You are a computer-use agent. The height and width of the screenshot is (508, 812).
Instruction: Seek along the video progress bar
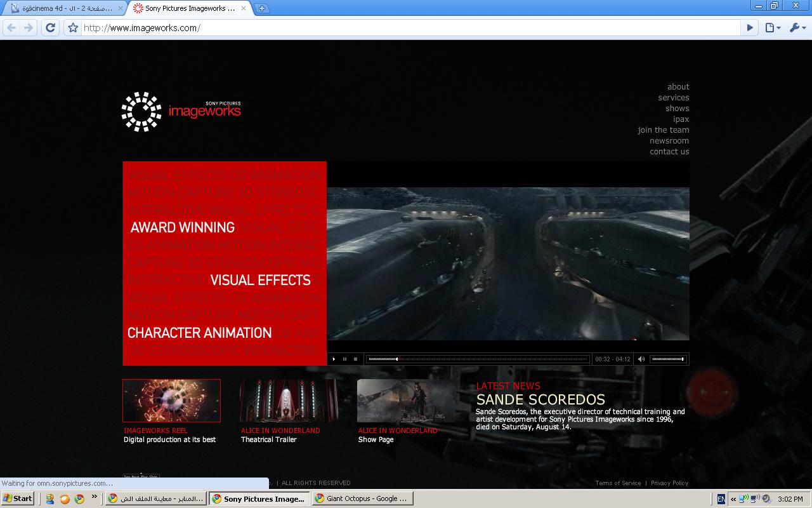point(478,359)
